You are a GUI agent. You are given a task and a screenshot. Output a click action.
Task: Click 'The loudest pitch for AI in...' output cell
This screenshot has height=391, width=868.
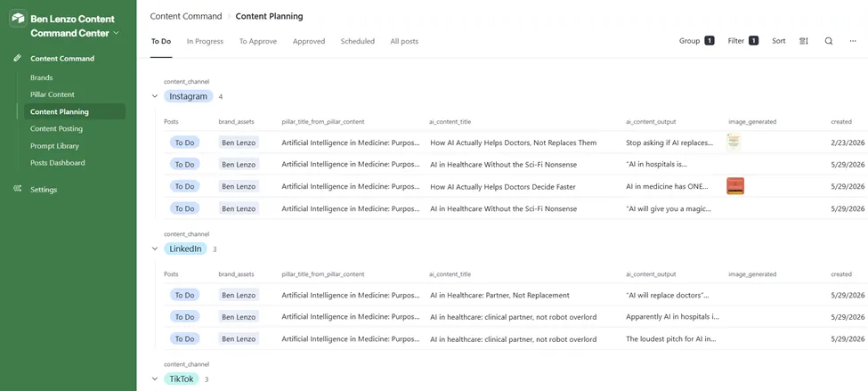pyautogui.click(x=671, y=339)
